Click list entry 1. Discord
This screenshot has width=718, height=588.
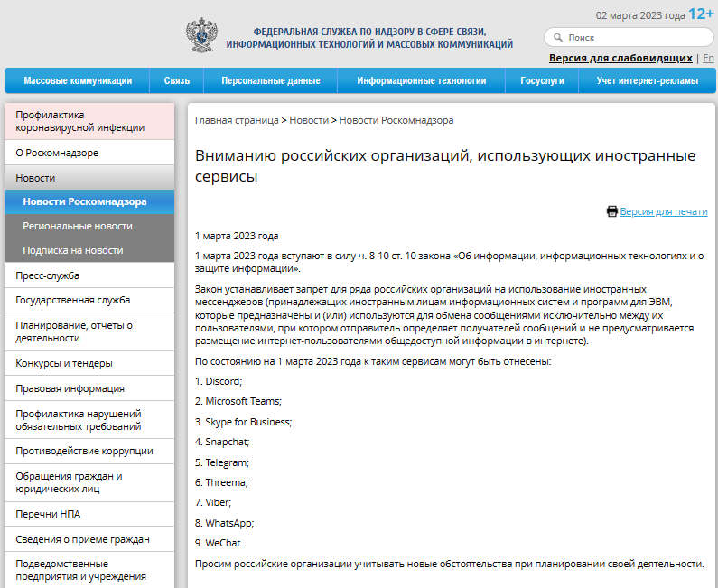pos(219,381)
